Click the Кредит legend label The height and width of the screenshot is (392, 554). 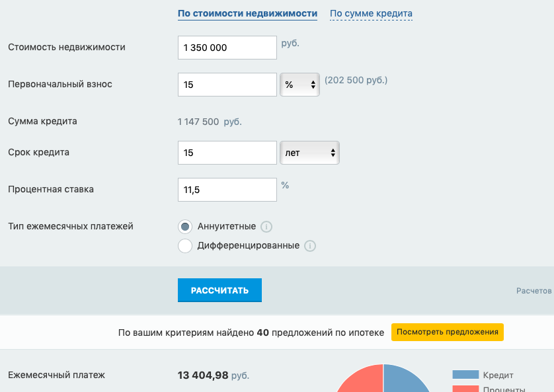coord(498,375)
